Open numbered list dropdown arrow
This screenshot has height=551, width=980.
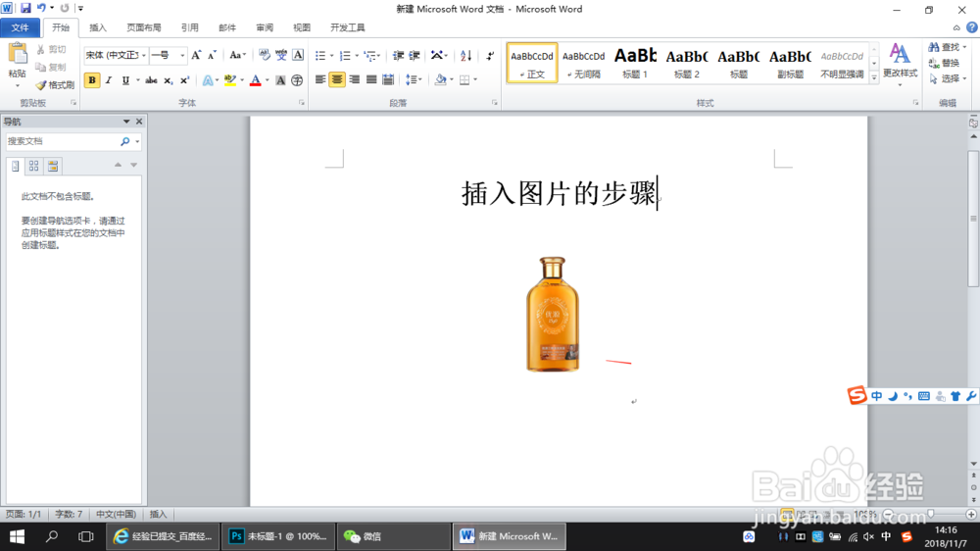click(x=357, y=56)
